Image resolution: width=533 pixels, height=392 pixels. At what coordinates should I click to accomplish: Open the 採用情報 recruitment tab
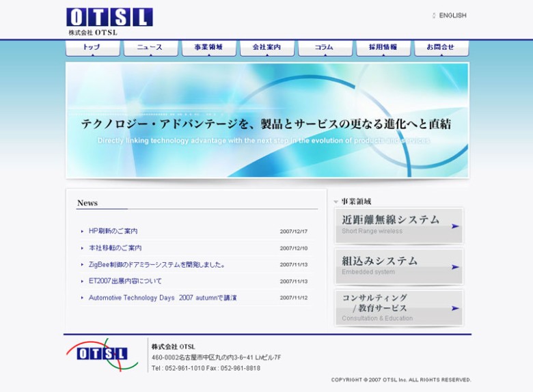(x=383, y=48)
